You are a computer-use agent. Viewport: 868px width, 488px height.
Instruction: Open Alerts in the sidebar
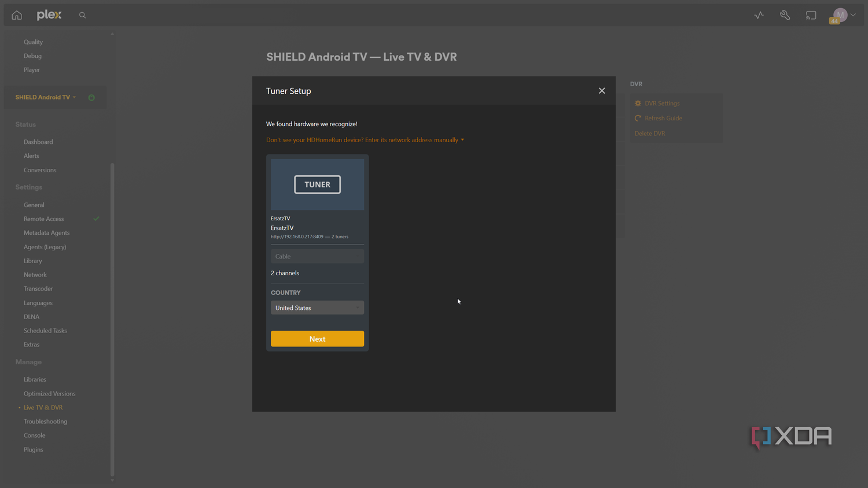31,156
